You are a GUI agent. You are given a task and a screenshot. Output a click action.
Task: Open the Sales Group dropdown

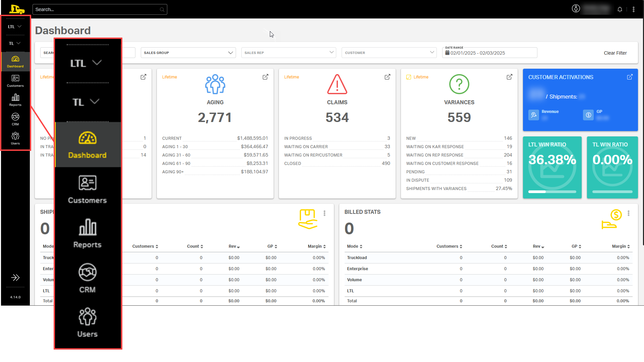(188, 53)
